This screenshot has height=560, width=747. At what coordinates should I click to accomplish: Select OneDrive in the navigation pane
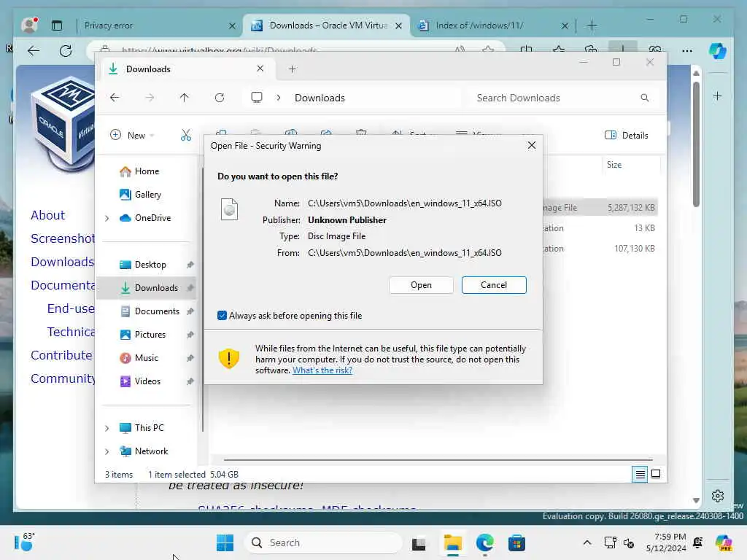pos(145,217)
